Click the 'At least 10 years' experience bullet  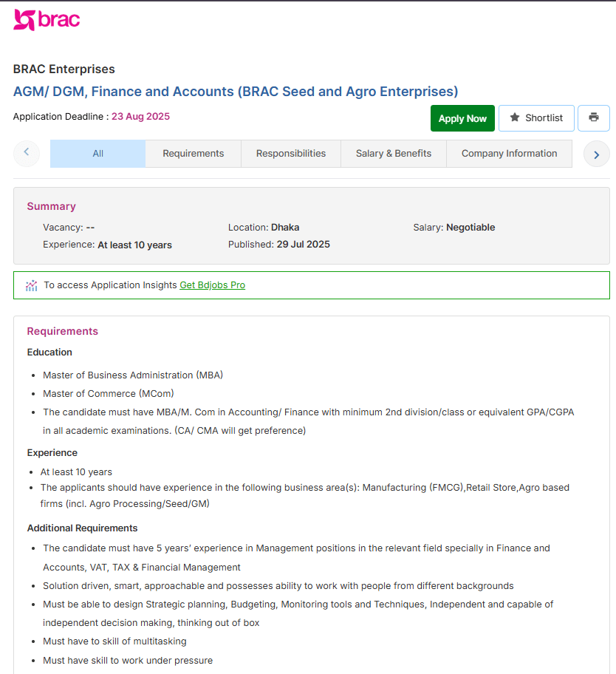point(76,472)
